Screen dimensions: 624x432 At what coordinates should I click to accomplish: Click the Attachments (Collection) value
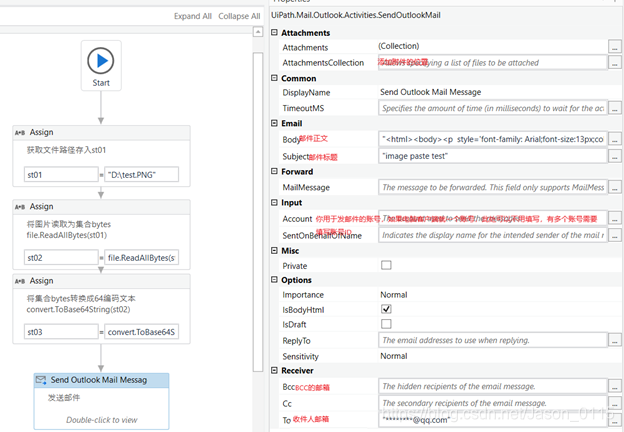[x=398, y=46]
